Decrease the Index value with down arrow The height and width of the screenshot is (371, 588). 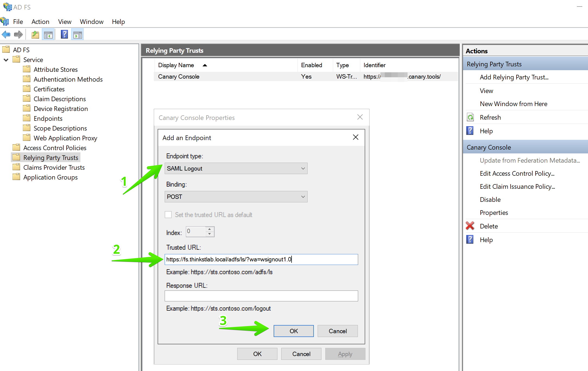tap(209, 234)
